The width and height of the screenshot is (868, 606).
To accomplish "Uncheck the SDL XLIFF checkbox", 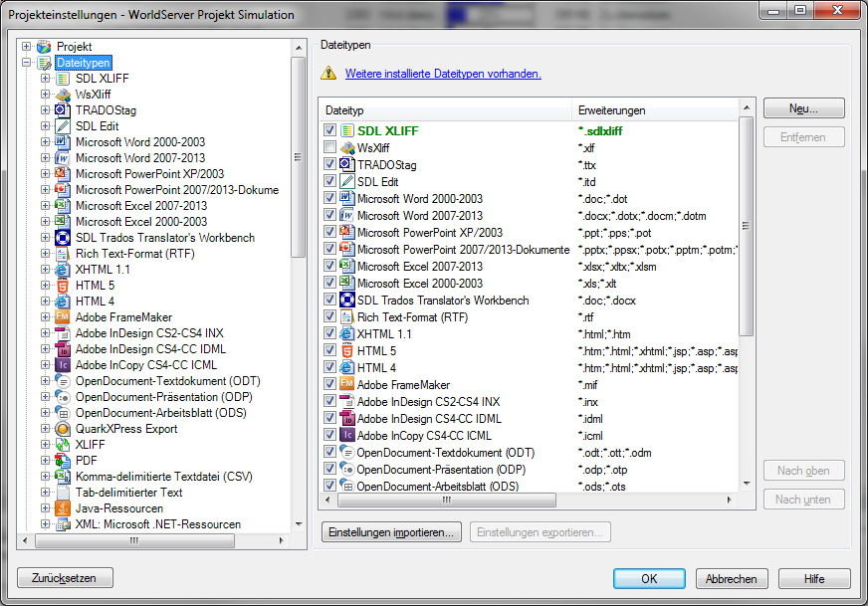I will pyautogui.click(x=329, y=130).
